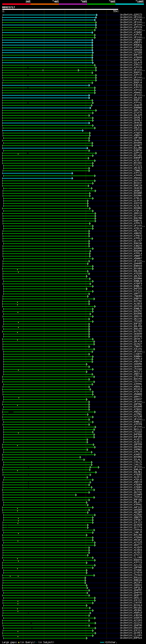Open hit UniRef100_A7PY29
Image resolution: width=146 pixels, height=644 pixels.
131,27
